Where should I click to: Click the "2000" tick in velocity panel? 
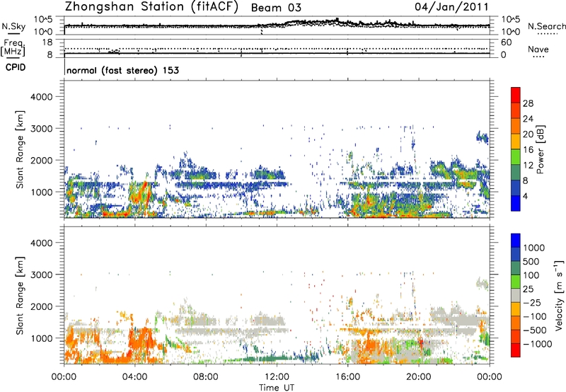pyautogui.click(x=41, y=306)
